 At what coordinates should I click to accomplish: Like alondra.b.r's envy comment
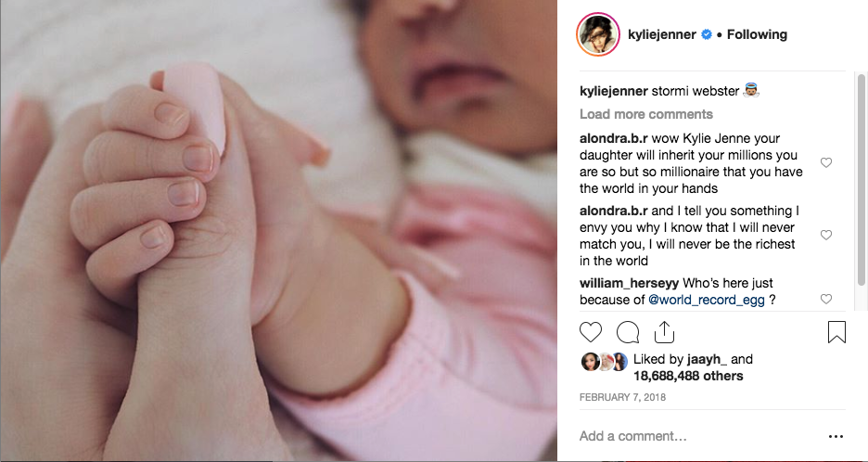click(x=826, y=236)
